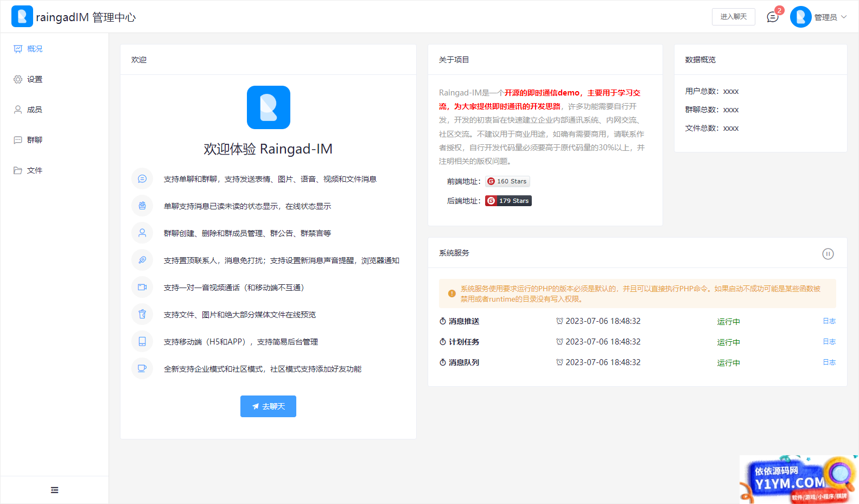The height and width of the screenshot is (504, 859).
Task: Click the pin icon beside 支持置顶联系人
Action: click(142, 260)
